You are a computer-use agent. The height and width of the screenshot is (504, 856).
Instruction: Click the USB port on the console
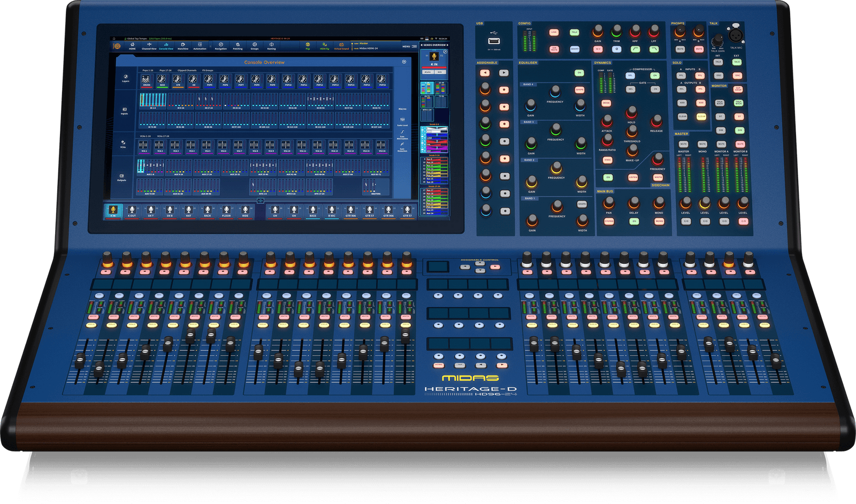coord(494,41)
